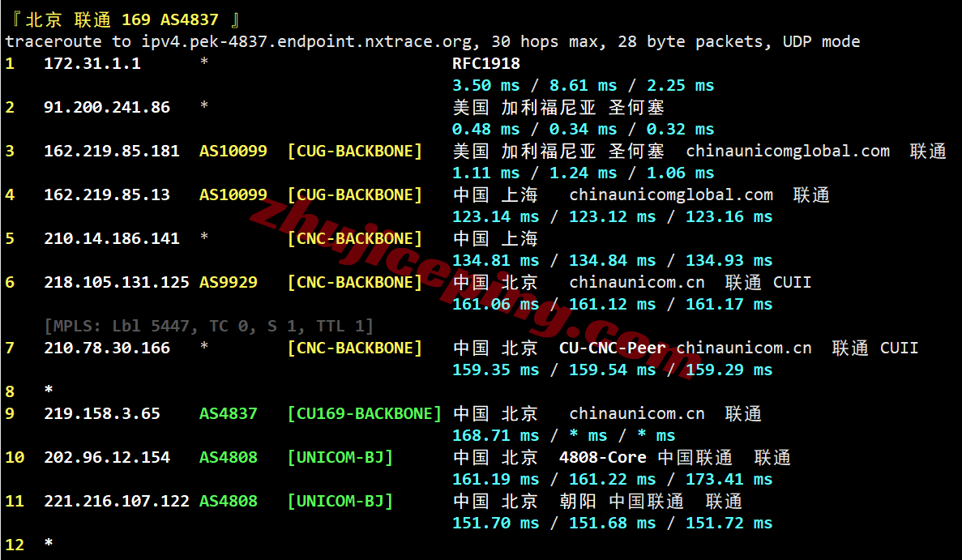Click AS9929 on hop 6
962x560 pixels.
click(229, 282)
